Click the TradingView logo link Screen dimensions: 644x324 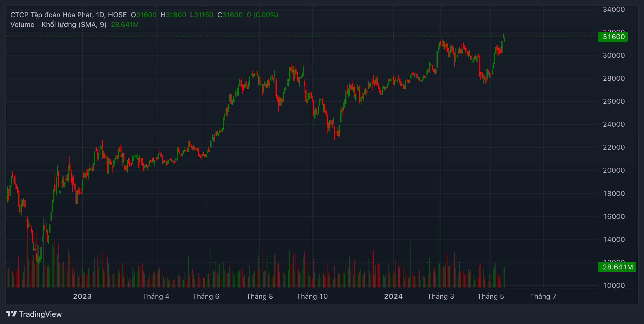pos(34,314)
